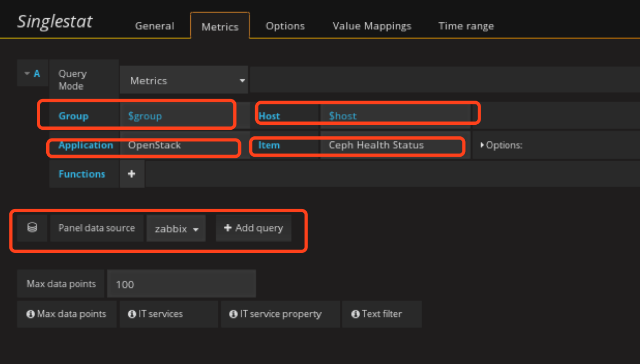
Task: Click the info icon on IT service property
Action: pos(233,314)
